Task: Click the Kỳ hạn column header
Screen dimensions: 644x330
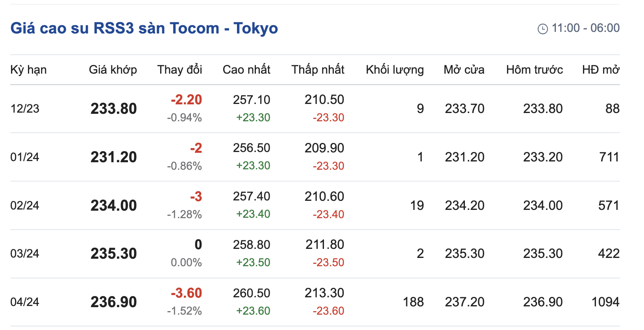Action: pyautogui.click(x=28, y=70)
